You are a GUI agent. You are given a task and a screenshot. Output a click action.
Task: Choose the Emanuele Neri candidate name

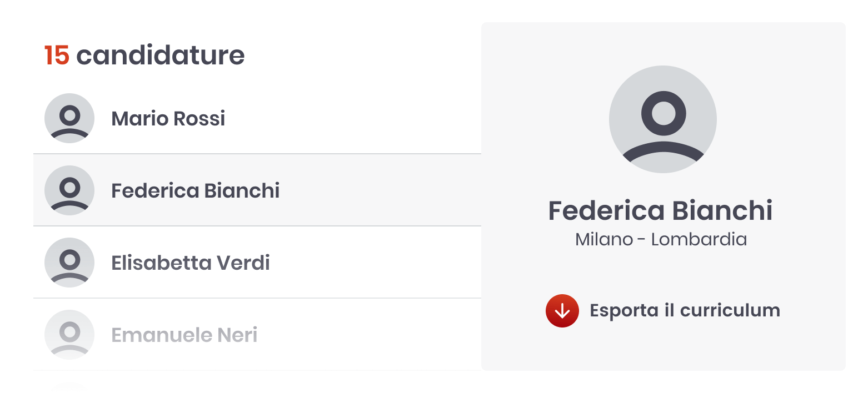pos(184,335)
